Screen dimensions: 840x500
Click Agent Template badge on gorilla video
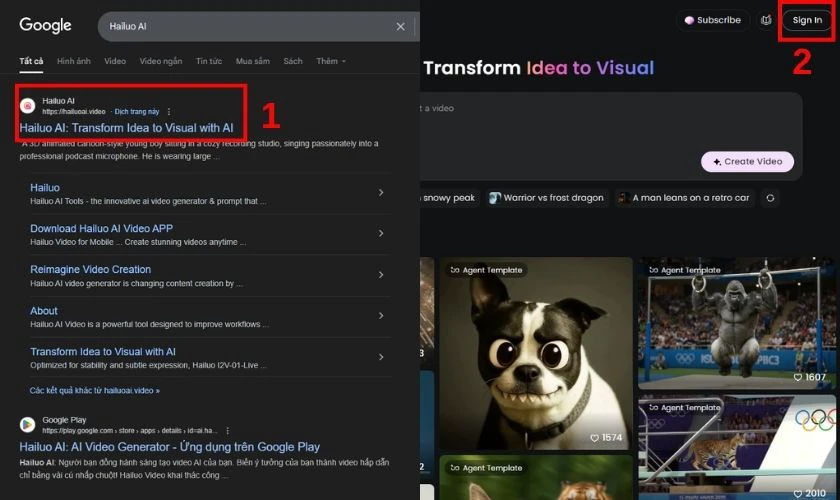coord(685,270)
